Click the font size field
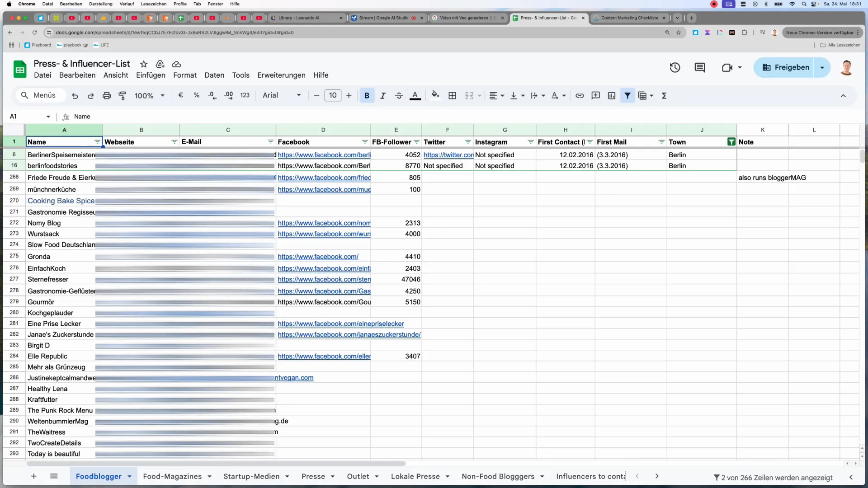The height and width of the screenshot is (488, 868). 333,95
